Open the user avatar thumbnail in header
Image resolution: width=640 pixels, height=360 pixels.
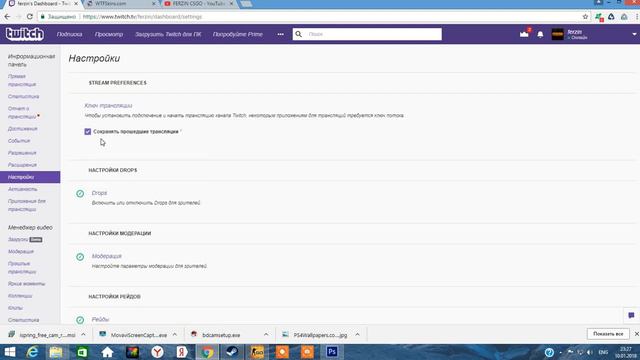[x=558, y=34]
